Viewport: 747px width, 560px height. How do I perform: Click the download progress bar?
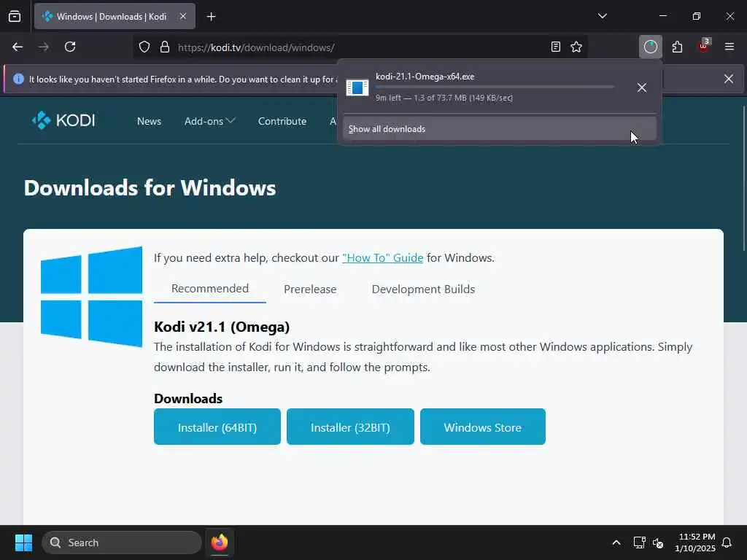click(495, 87)
